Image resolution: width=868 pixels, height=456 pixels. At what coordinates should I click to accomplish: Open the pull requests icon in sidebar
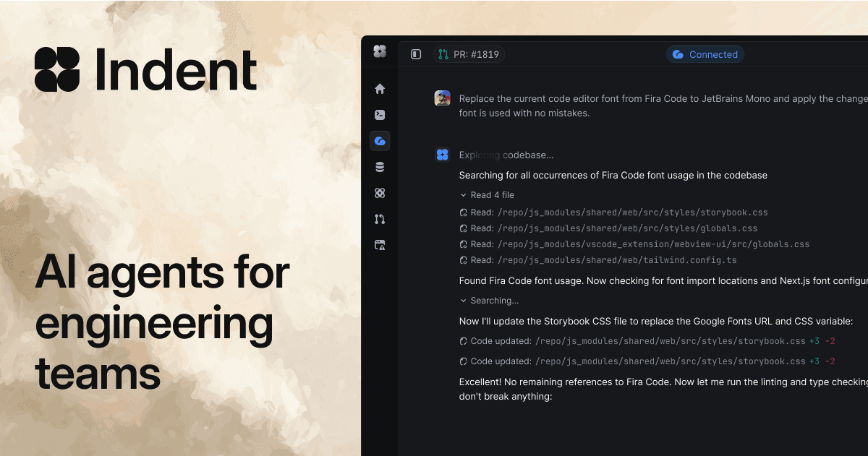point(380,219)
